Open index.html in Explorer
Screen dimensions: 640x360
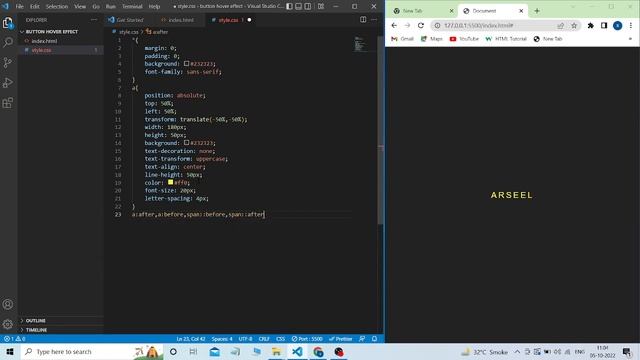[x=44, y=41]
